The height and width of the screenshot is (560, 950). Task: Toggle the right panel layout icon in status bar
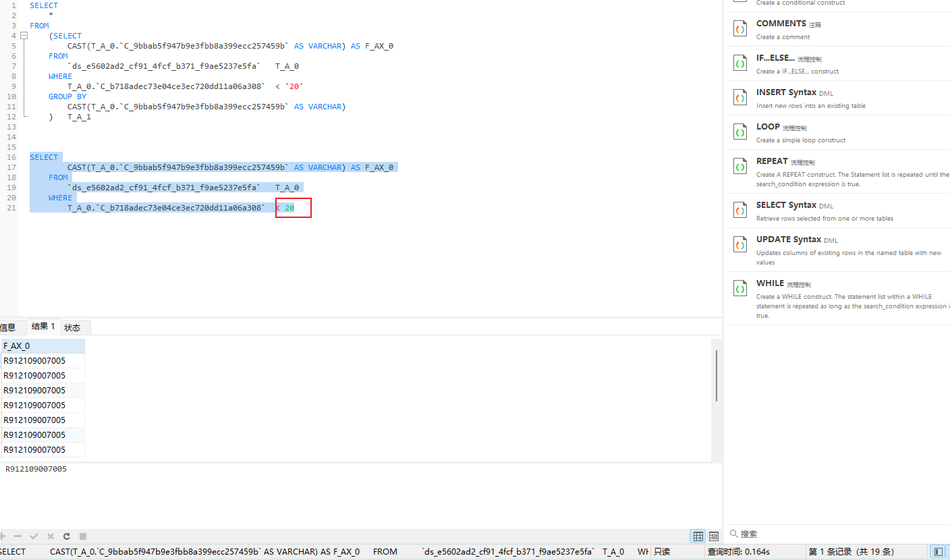(x=939, y=551)
